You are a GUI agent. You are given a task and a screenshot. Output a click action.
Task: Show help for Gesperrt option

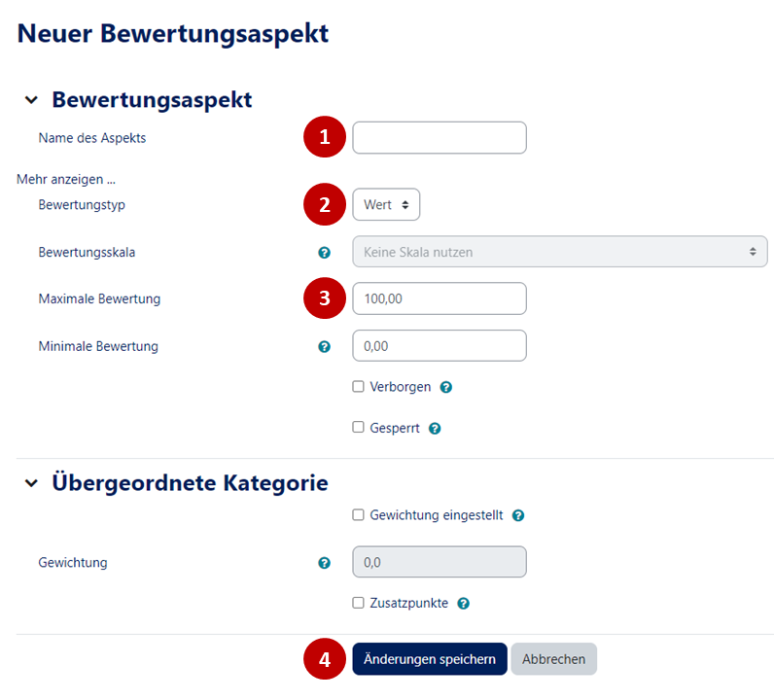pos(435,428)
